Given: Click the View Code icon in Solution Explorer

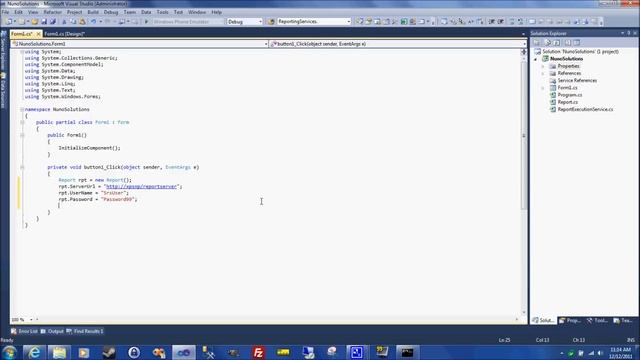Looking at the screenshot, I should pos(568,42).
